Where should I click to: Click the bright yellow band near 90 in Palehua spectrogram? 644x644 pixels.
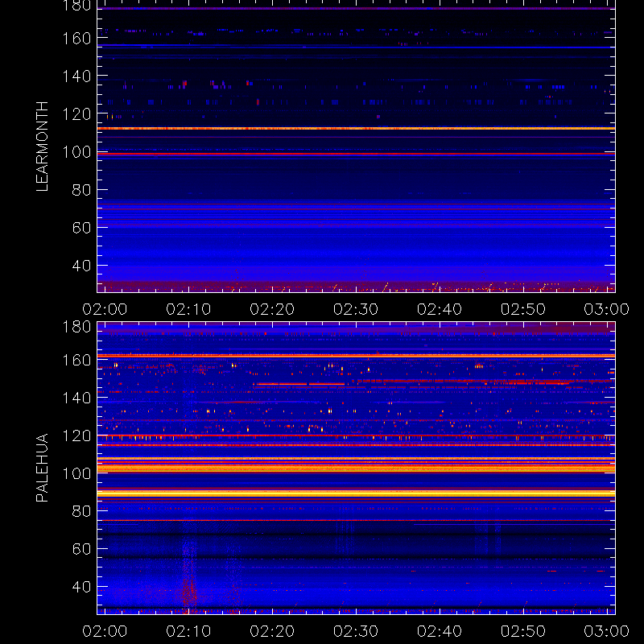coord(356,493)
